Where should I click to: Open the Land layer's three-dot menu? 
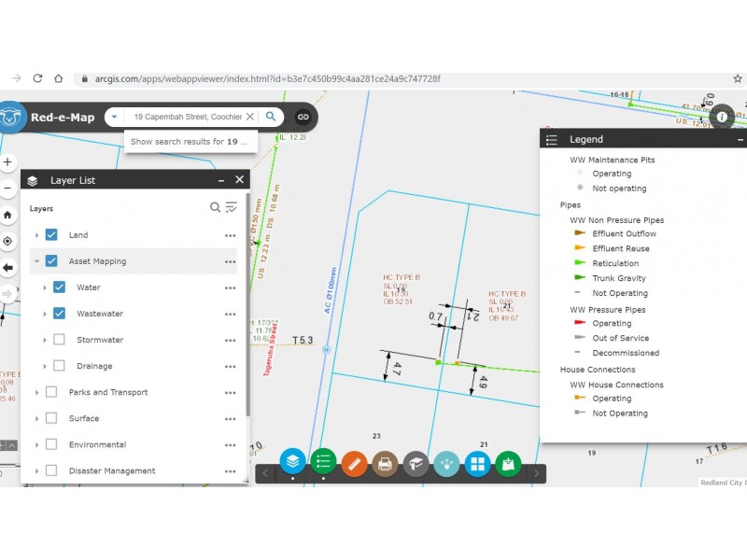[230, 235]
